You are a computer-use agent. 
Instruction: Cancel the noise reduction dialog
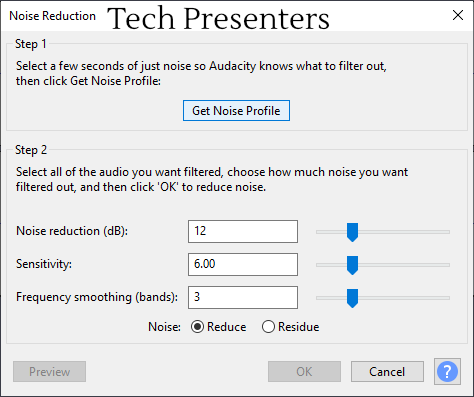click(387, 372)
